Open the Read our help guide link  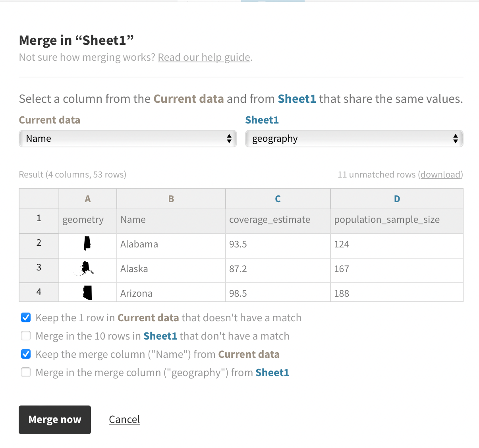[204, 57]
